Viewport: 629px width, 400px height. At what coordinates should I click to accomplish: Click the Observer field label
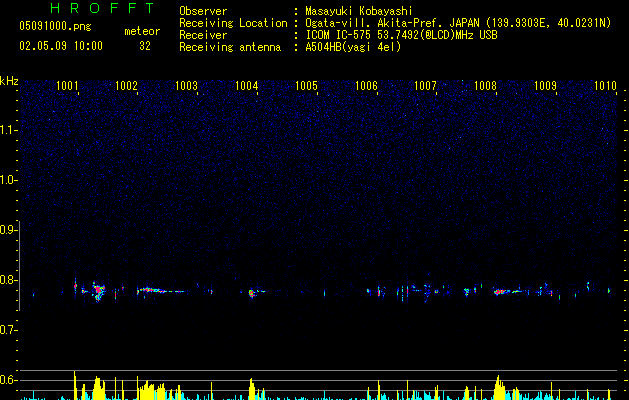coord(203,11)
